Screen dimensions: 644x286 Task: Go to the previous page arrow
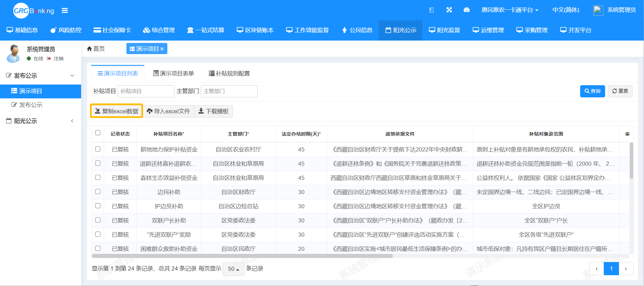(x=597, y=269)
